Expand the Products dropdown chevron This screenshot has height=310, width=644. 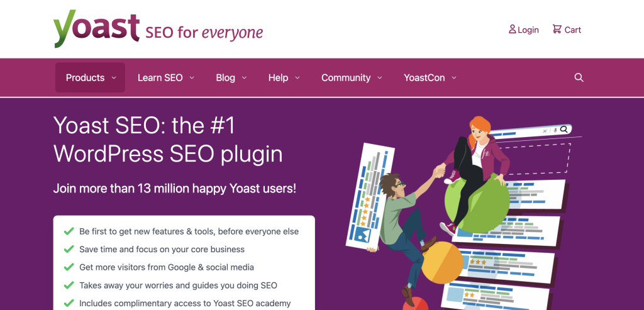(114, 77)
